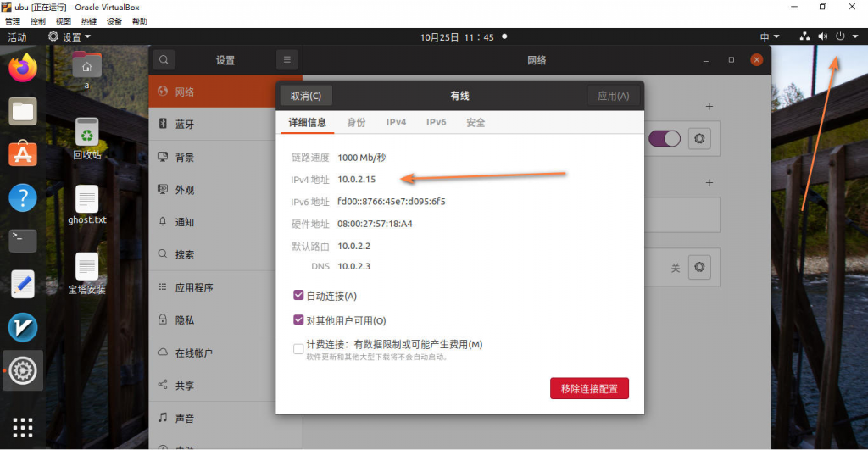The height and width of the screenshot is (450, 868).
Task: Open wired connection gear settings icon
Action: (699, 139)
